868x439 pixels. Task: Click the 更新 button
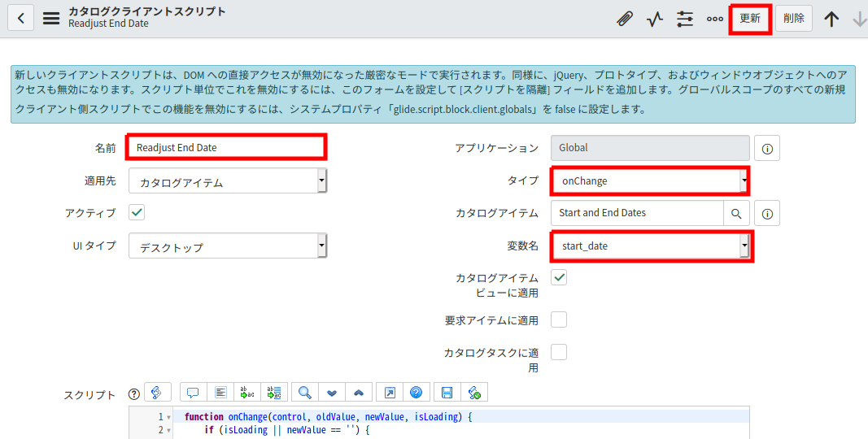click(750, 18)
